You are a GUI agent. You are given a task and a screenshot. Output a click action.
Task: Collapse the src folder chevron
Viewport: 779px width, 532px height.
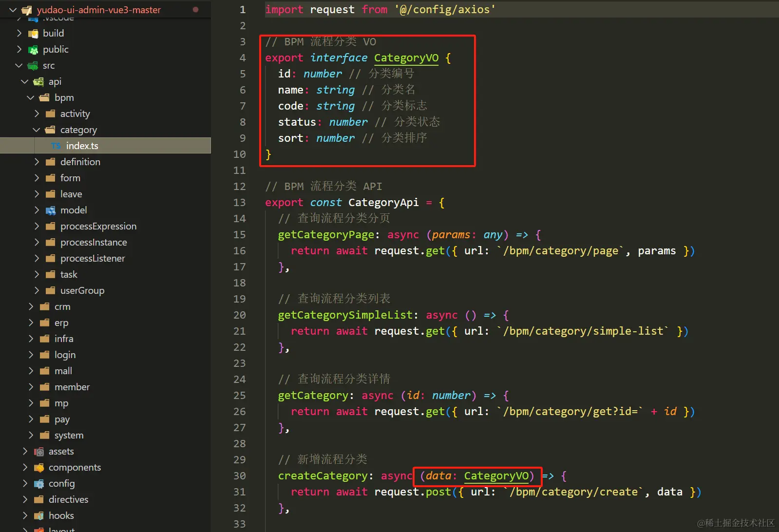pyautogui.click(x=19, y=65)
